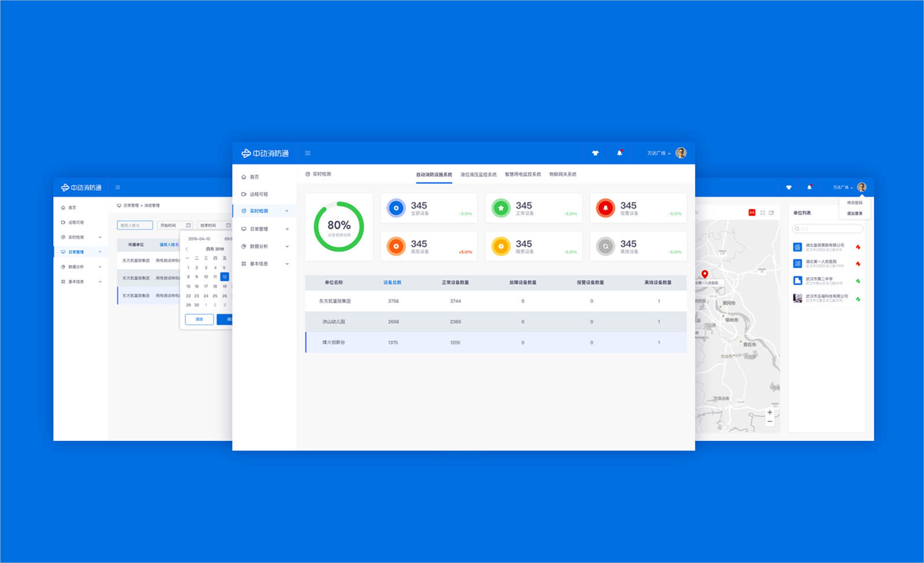Click panel layout icon above map

(x=771, y=213)
